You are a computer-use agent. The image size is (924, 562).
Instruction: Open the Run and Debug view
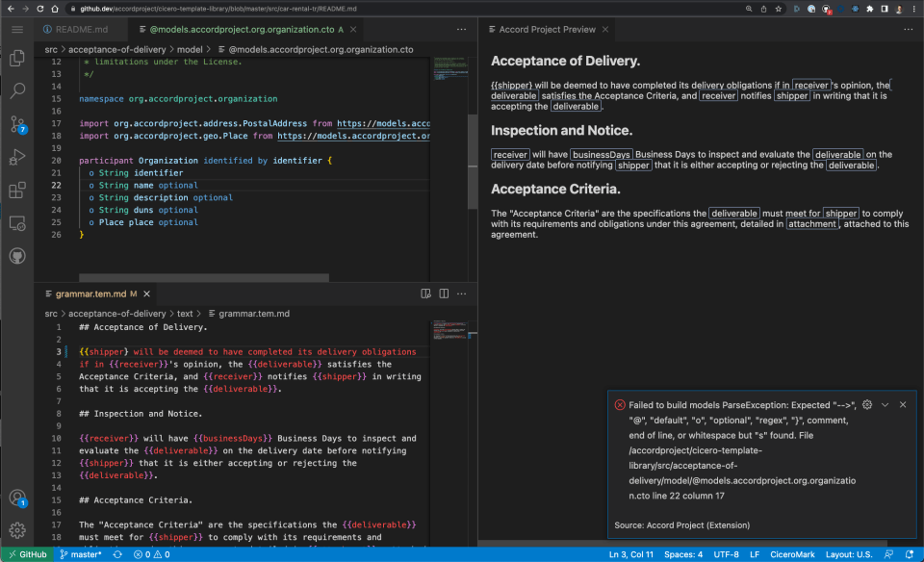pyautogui.click(x=17, y=157)
